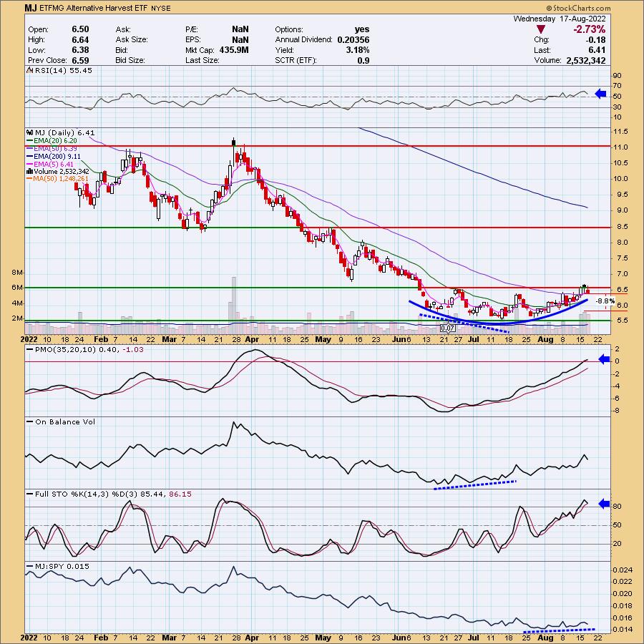This screenshot has height=644, width=644.
Task: Click the Chg value -0.18
Action: click(595, 39)
